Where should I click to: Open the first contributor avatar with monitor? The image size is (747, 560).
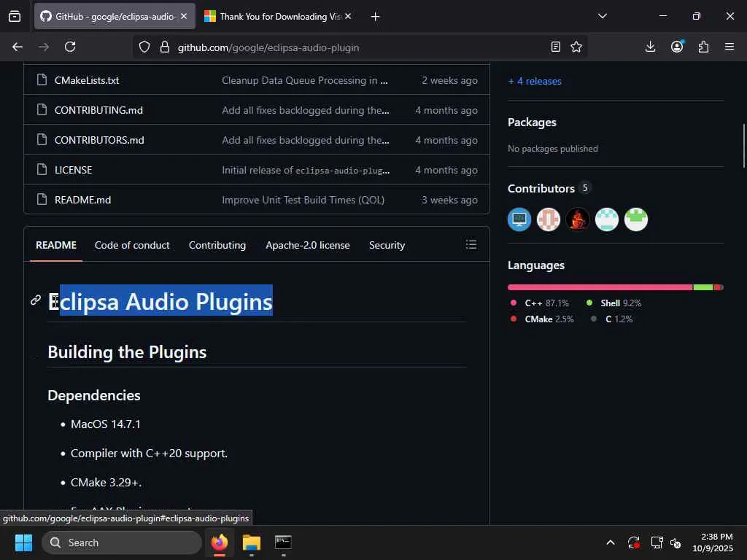click(519, 219)
